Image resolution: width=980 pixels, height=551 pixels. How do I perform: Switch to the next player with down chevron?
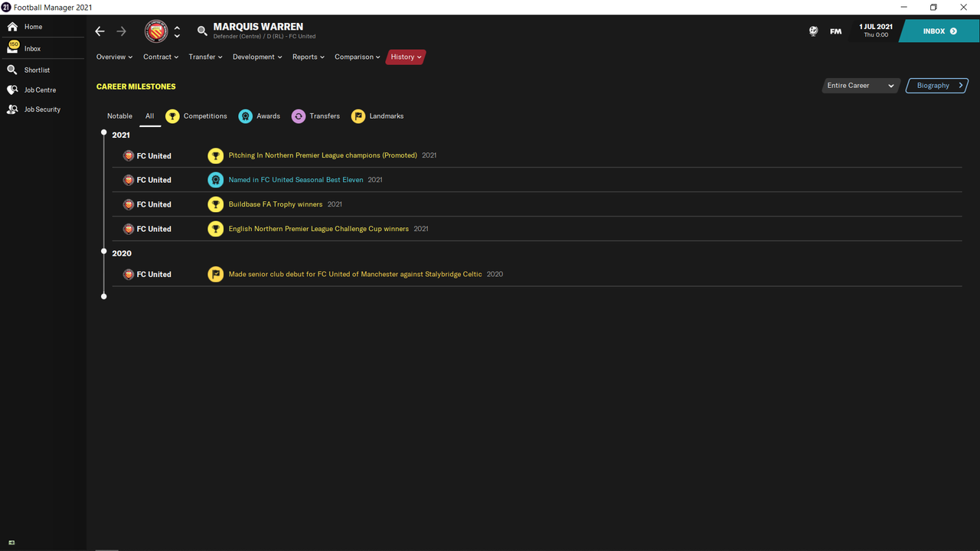[177, 35]
